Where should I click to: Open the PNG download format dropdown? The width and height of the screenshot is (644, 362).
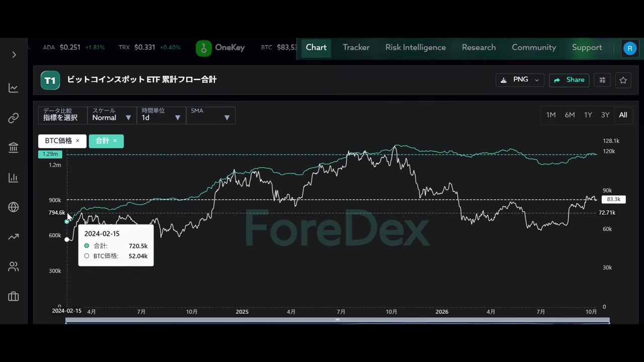pyautogui.click(x=520, y=80)
